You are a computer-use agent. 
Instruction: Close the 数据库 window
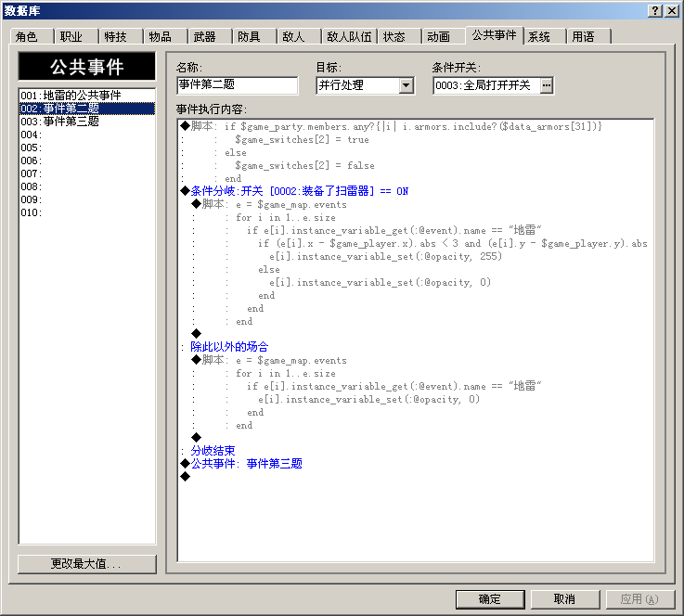coord(672,10)
